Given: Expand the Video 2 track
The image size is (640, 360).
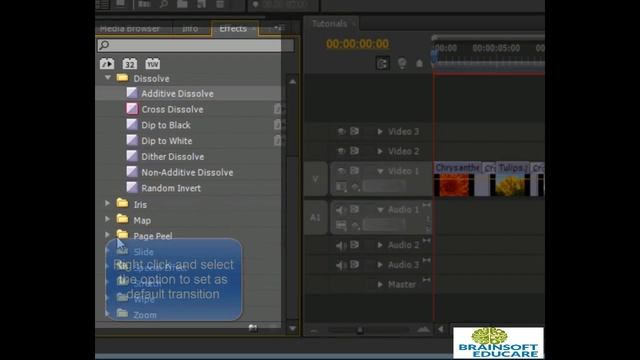Looking at the screenshot, I should (380, 151).
